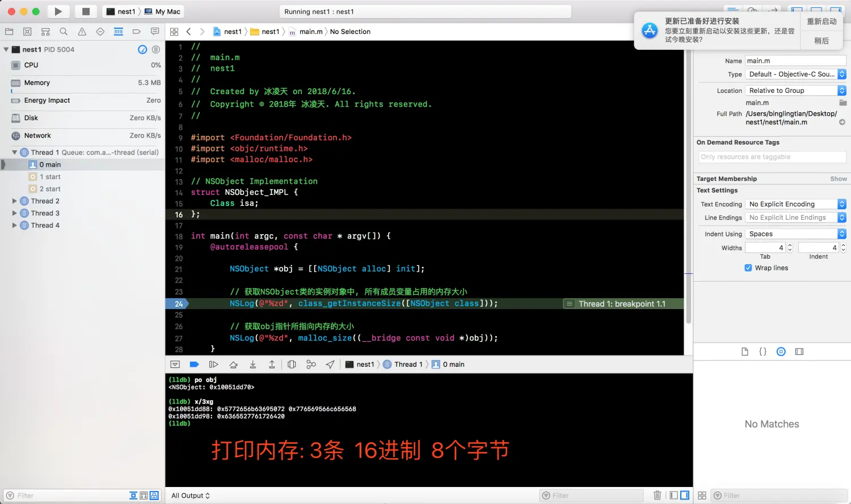Click the Show link in Target Membership
Screen dimensions: 851x504
click(839, 179)
